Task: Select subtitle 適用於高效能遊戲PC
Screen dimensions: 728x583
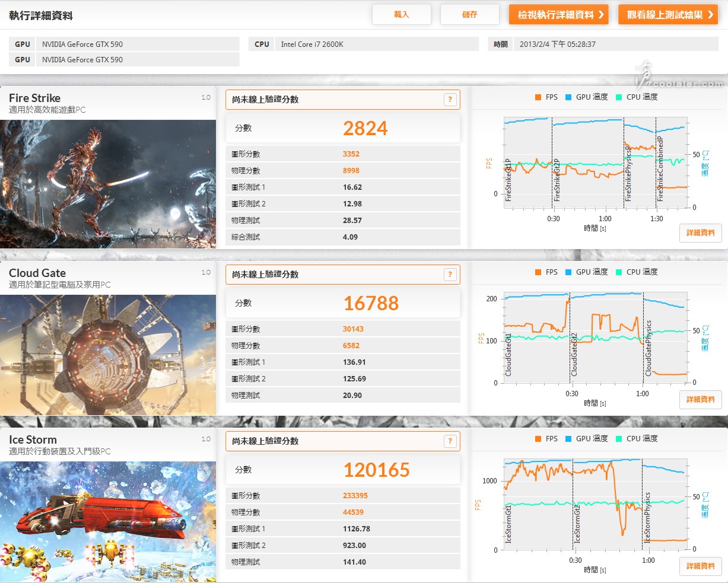Action: click(47, 110)
